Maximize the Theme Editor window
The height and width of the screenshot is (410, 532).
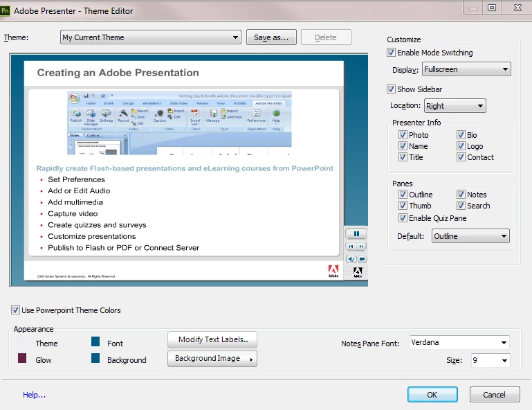(492, 8)
